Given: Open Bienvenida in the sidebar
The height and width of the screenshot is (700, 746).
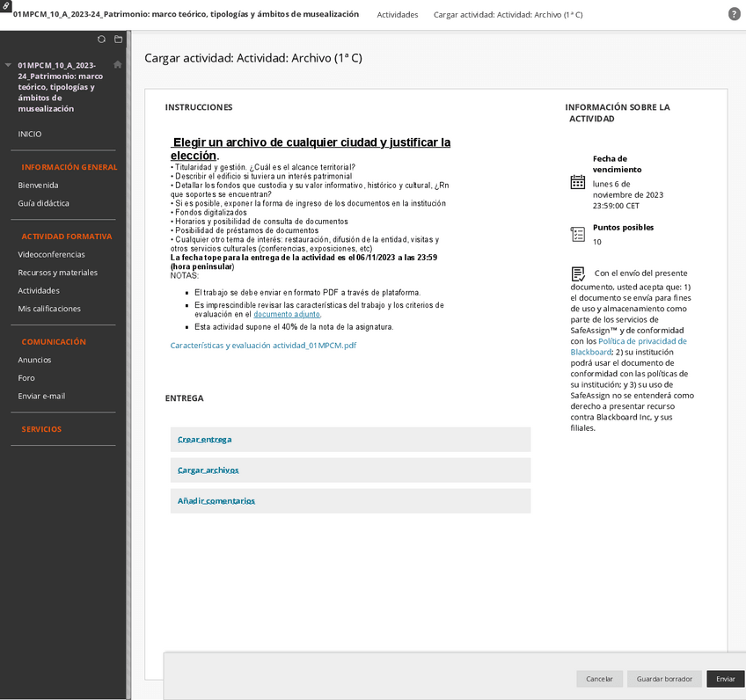Looking at the screenshot, I should pos(38,186).
